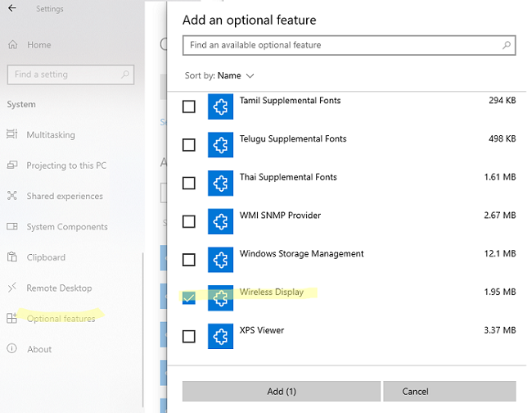Click WMI SNMP Provider feature icon

[220, 221]
